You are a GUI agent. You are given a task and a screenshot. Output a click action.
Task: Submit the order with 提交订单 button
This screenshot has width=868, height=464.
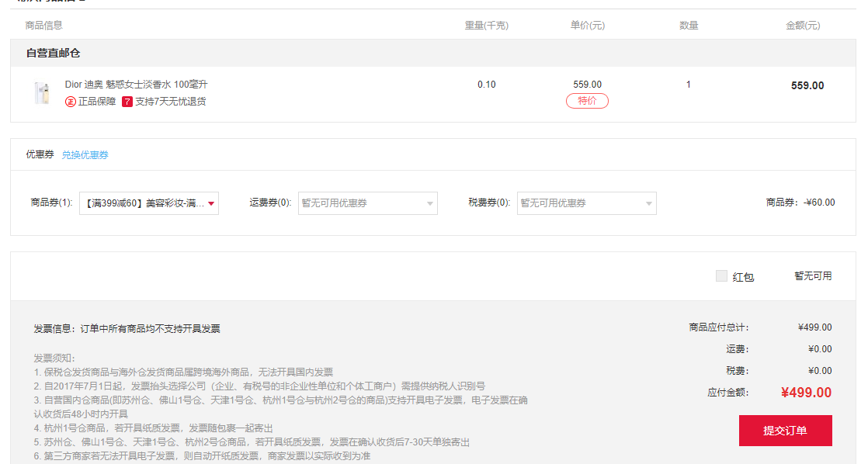point(786,431)
